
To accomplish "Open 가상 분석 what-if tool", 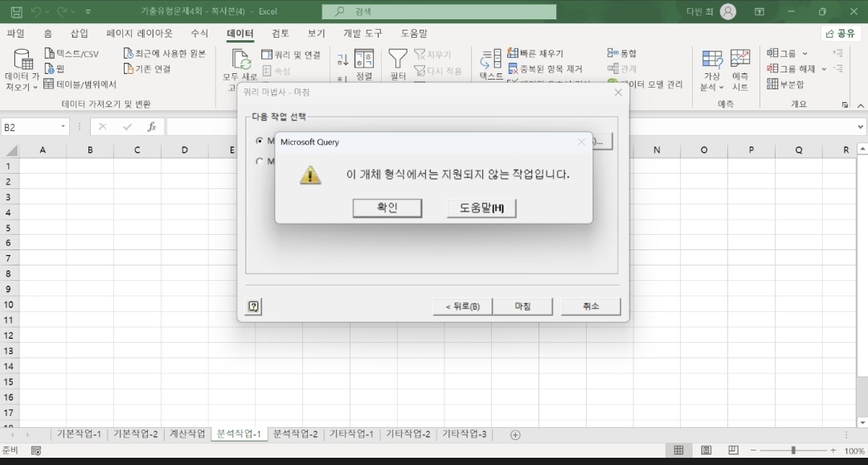I will pos(711,60).
